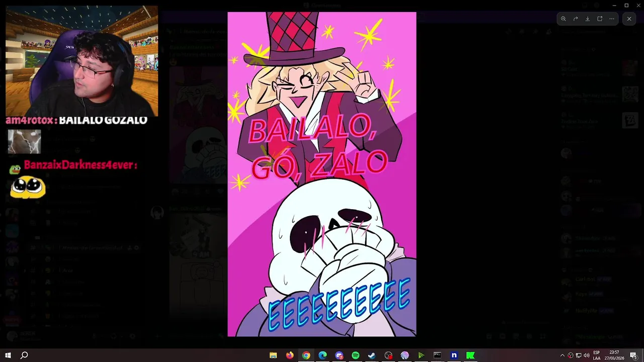Screen dimensions: 644x362
Task: Click the pleading-eyes emote in chat overlay
Action: pyautogui.click(x=28, y=188)
